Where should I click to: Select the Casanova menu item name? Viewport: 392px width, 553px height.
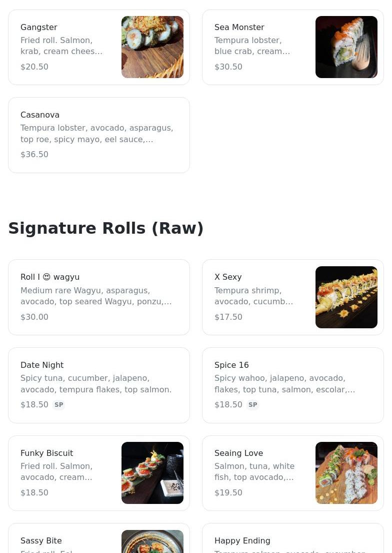coord(40,115)
